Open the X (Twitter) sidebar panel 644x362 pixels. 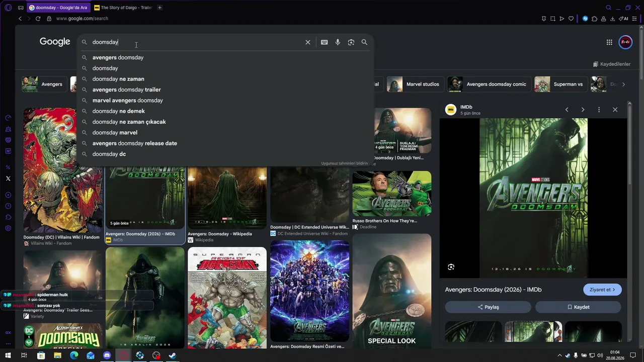coord(8,178)
